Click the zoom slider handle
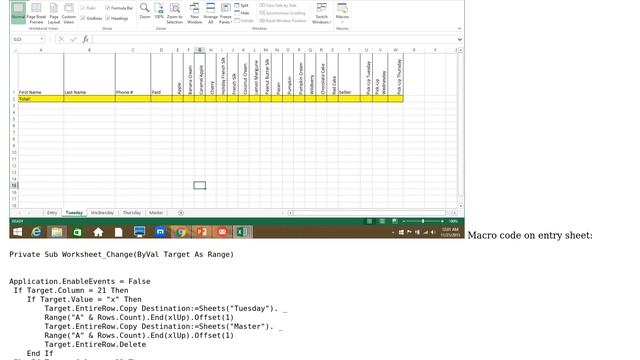The width and height of the screenshot is (640, 360). pos(423,221)
